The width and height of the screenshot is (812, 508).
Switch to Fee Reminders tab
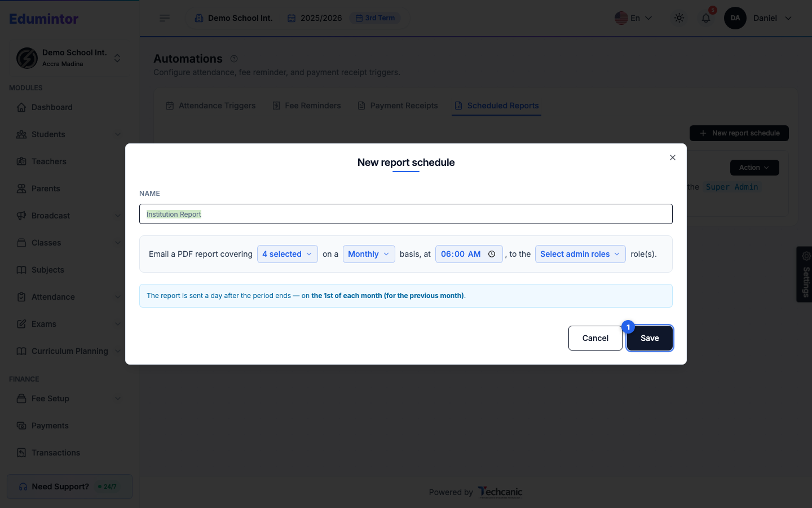pos(306,106)
